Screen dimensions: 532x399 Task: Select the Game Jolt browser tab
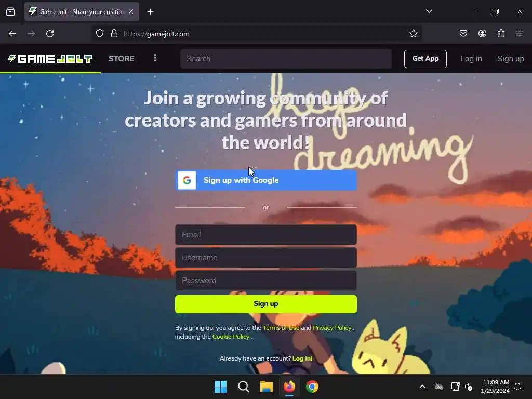82,11
